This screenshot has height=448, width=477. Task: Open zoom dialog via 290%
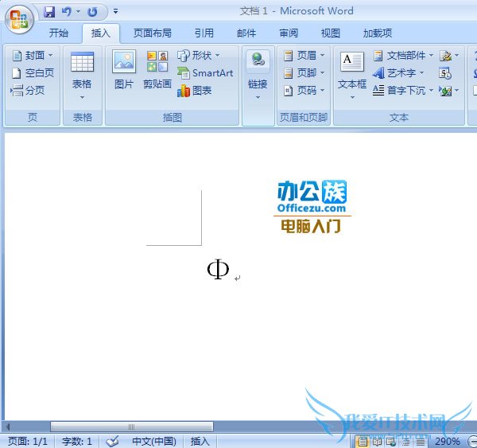[x=447, y=442]
